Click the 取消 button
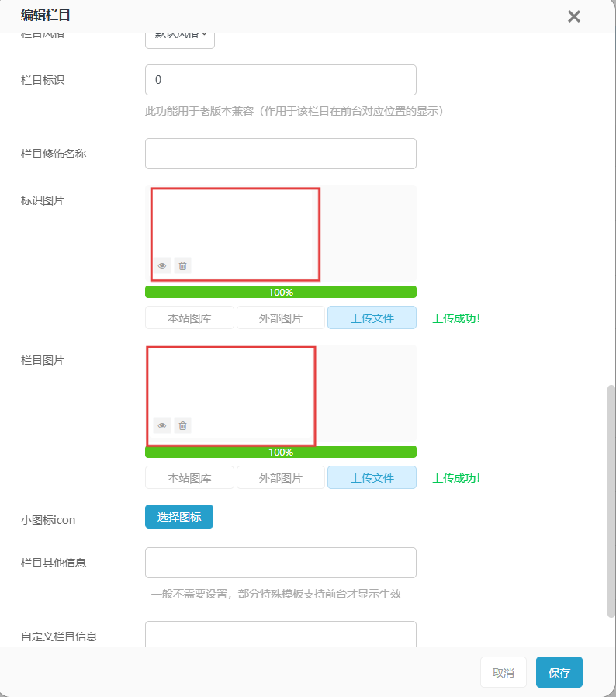This screenshot has height=697, width=616. click(504, 672)
